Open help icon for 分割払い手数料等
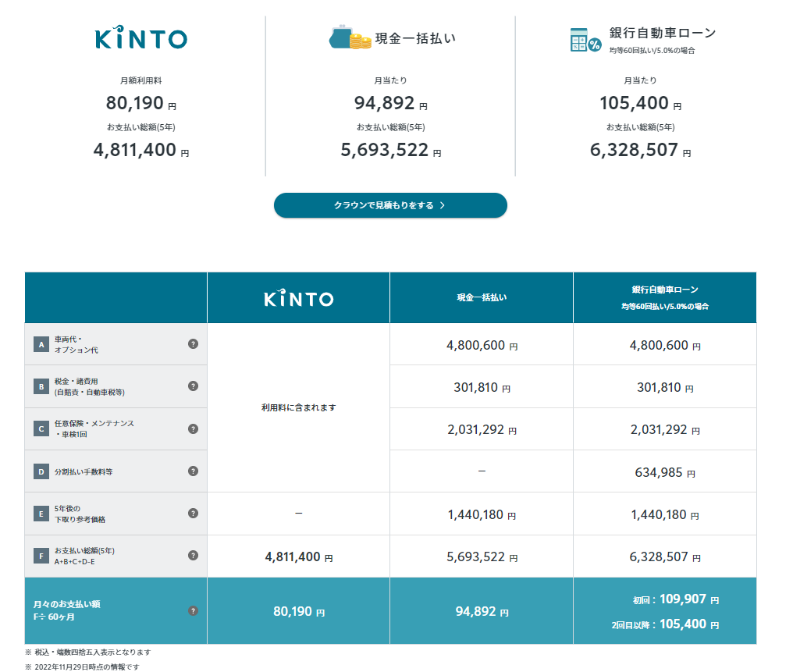 point(193,471)
